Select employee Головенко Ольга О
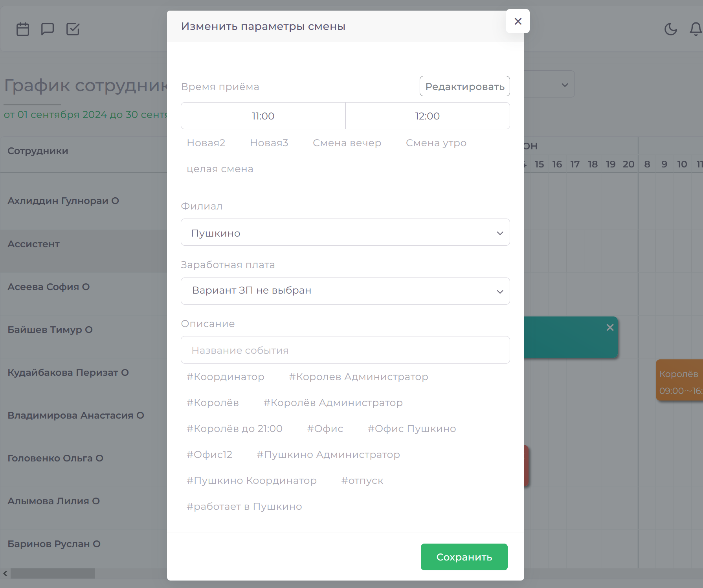 55,458
